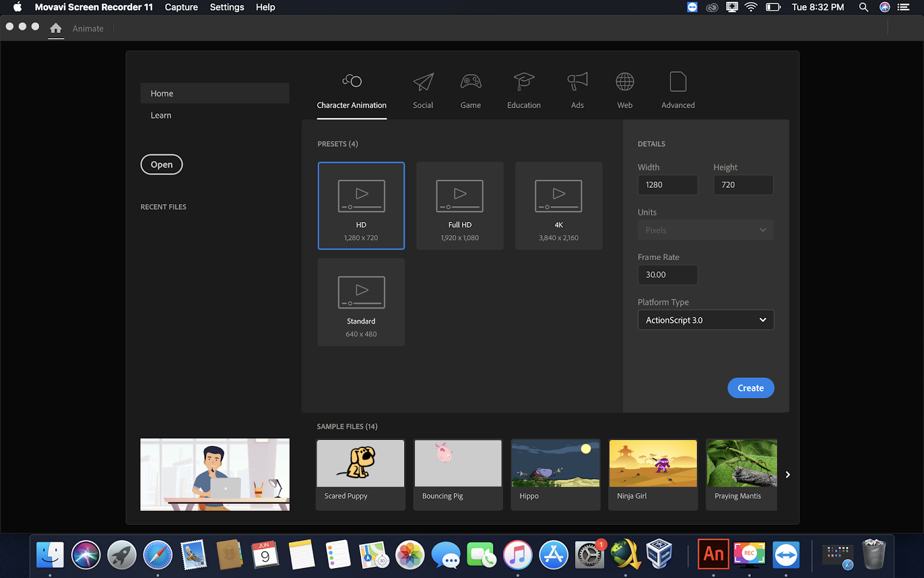Click the Width input field

tap(668, 185)
